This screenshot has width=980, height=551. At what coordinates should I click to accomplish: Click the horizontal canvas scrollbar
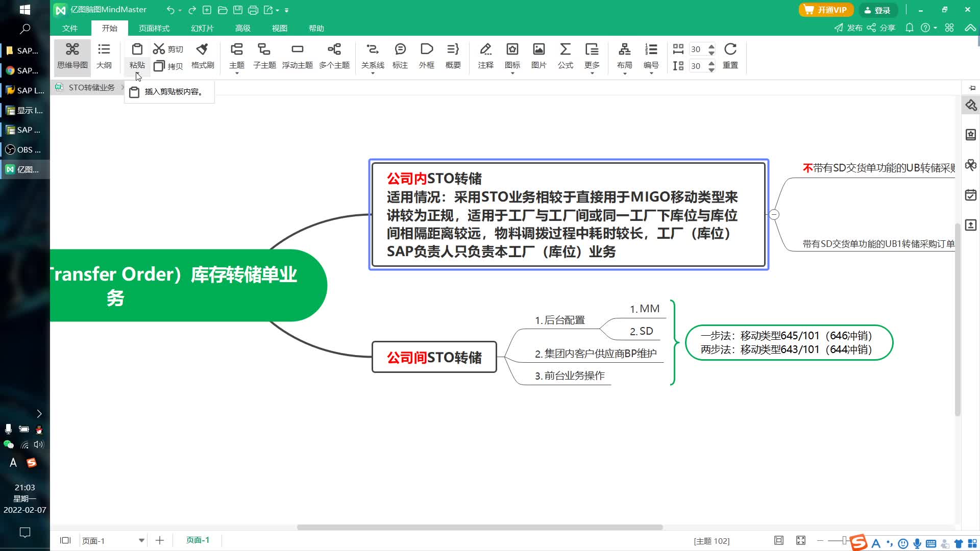point(480,527)
